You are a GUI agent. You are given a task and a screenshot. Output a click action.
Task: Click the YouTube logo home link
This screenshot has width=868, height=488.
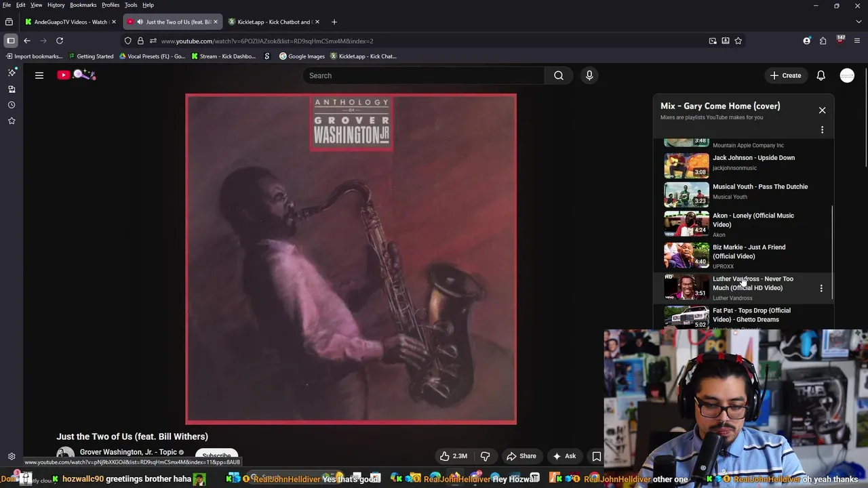click(76, 75)
